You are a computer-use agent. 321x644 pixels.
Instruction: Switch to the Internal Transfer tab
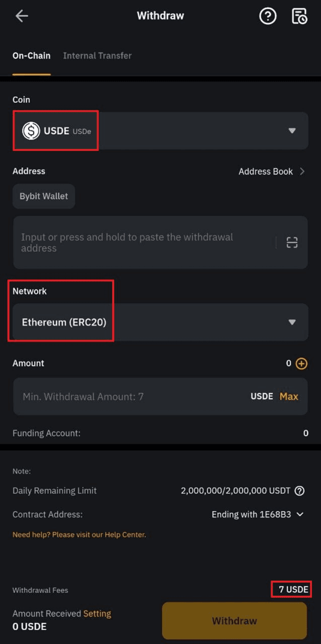97,56
